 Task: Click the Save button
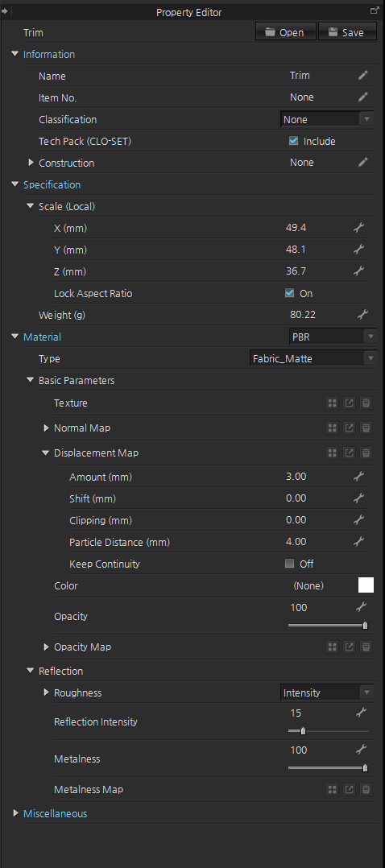click(x=347, y=32)
